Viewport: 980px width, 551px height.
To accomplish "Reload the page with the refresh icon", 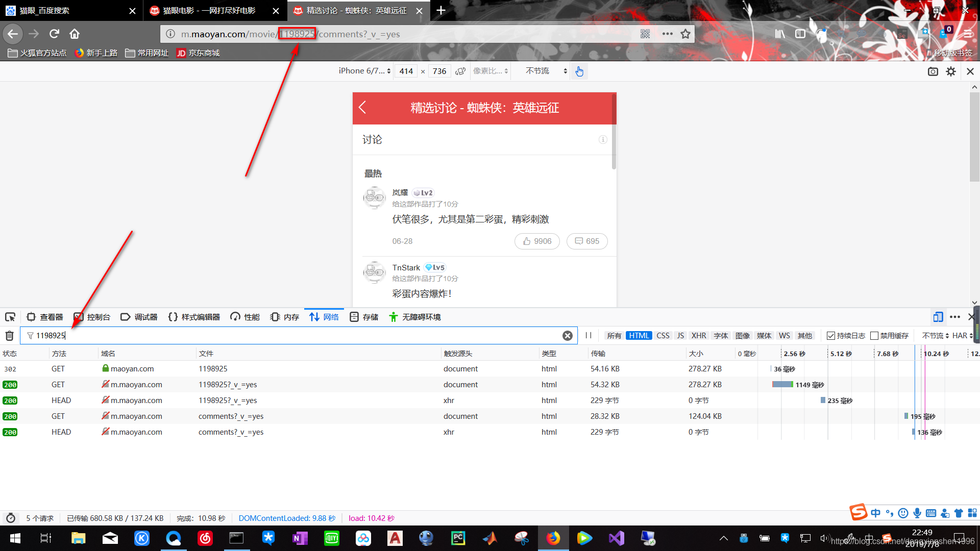I will tap(54, 34).
